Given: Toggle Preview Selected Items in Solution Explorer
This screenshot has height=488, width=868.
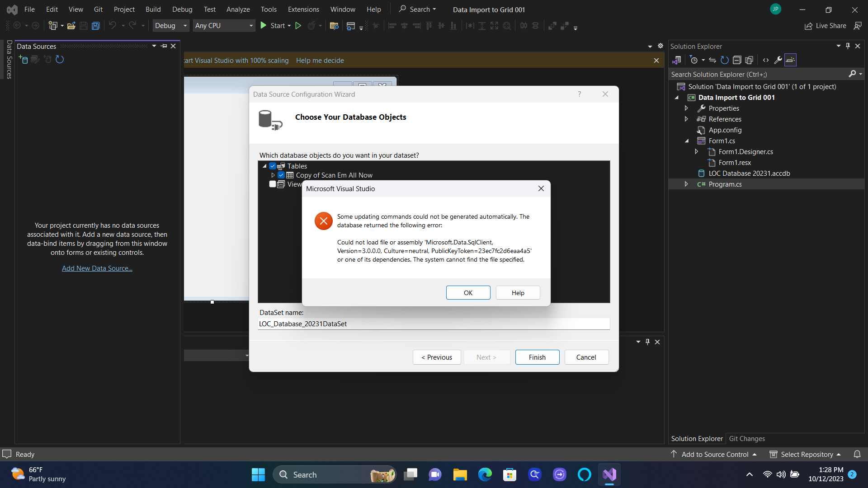Looking at the screenshot, I should coord(790,60).
